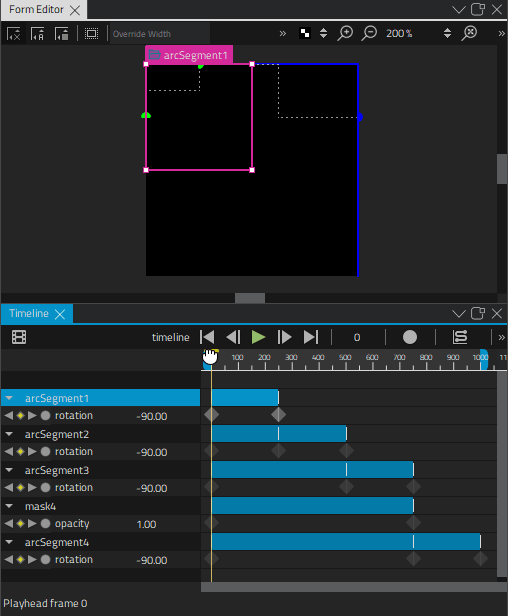The image size is (508, 616).
Task: Click the arcSegment1 label on canvas
Action: (x=189, y=55)
